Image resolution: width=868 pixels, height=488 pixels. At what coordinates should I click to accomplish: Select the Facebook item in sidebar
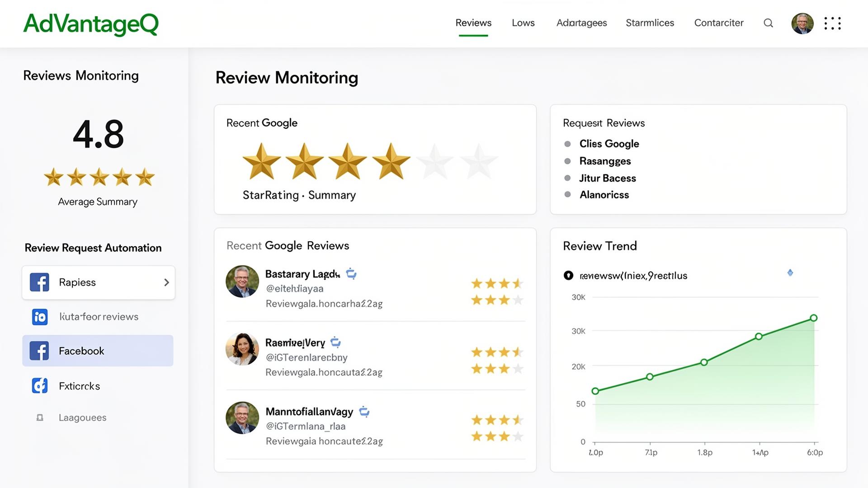[98, 351]
